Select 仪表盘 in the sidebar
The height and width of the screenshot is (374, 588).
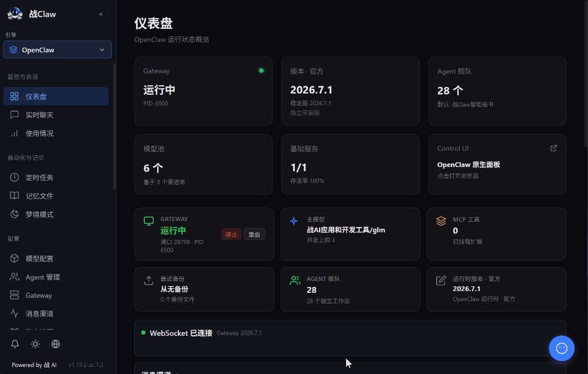coord(56,96)
